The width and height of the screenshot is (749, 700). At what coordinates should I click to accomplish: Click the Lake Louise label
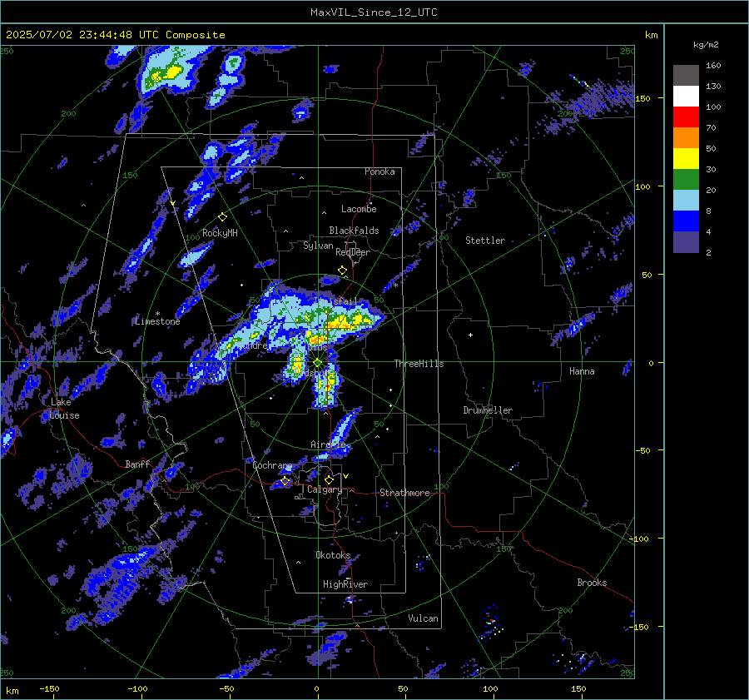coord(64,409)
